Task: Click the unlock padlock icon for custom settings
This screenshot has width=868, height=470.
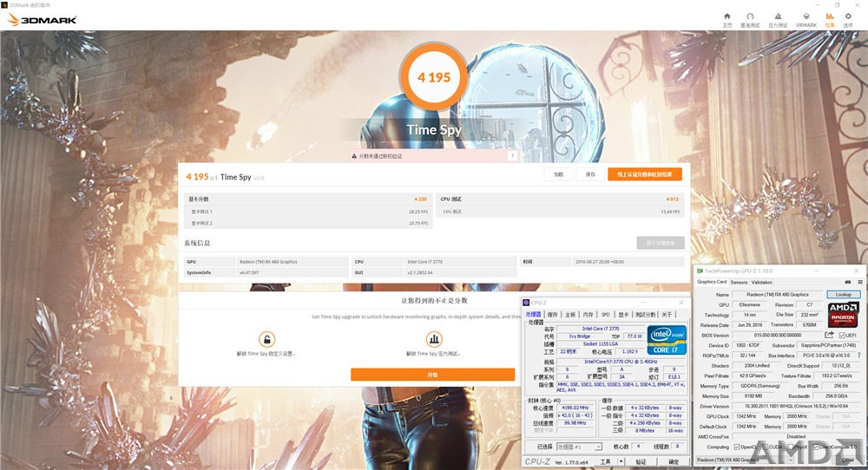Action: coord(266,339)
